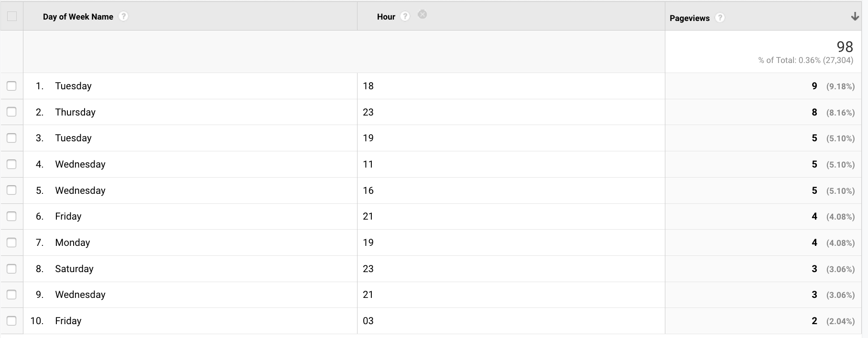Open the Thursday row entry
The width and height of the screenshot is (868, 338).
pos(75,112)
